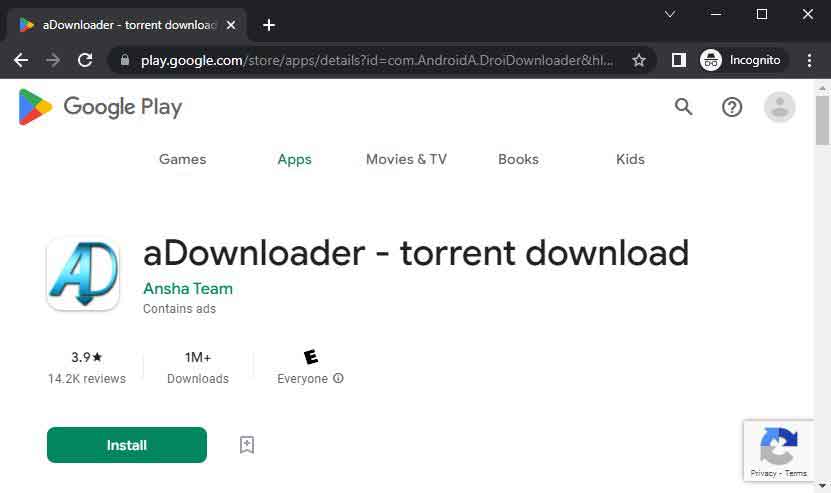Click the scrollbar down arrow

pyautogui.click(x=822, y=485)
